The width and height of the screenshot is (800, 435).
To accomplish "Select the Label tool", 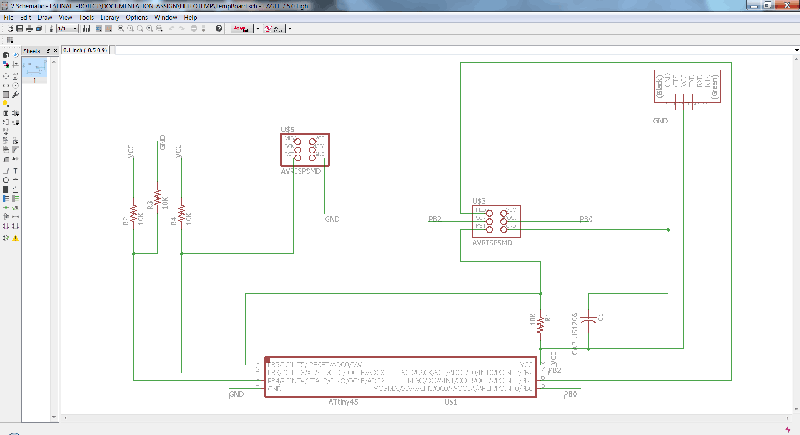I will tap(15, 208).
